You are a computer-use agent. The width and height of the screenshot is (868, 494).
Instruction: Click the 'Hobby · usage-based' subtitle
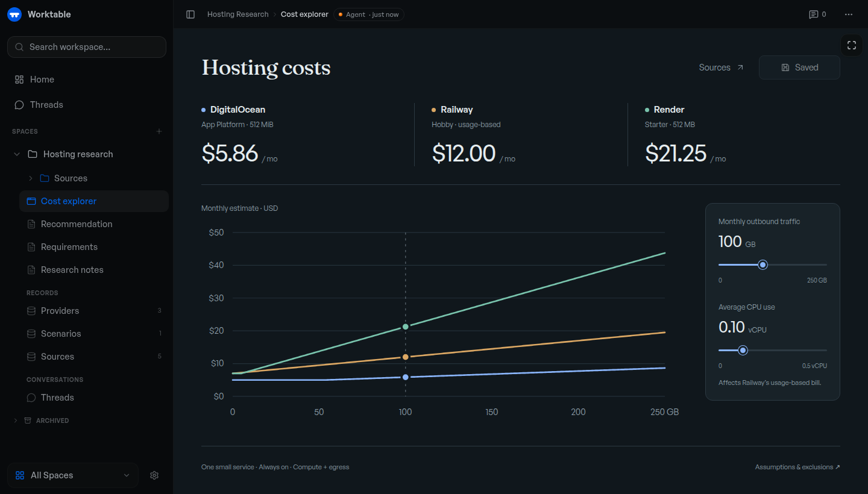tap(466, 125)
